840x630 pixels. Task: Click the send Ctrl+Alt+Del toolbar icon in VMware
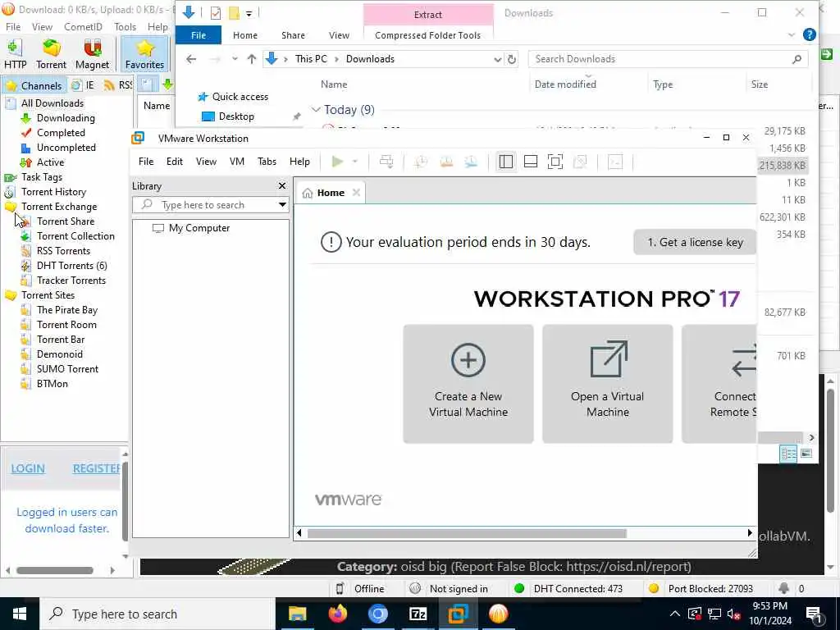coord(386,162)
